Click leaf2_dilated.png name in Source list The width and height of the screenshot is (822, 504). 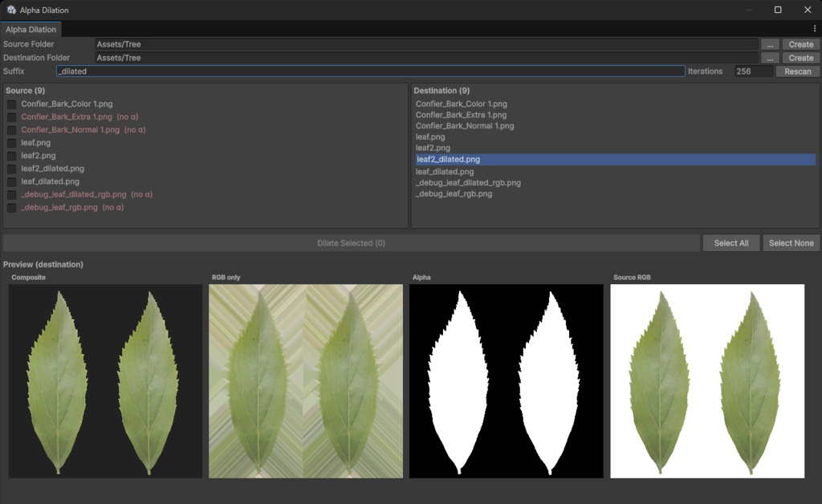52,169
